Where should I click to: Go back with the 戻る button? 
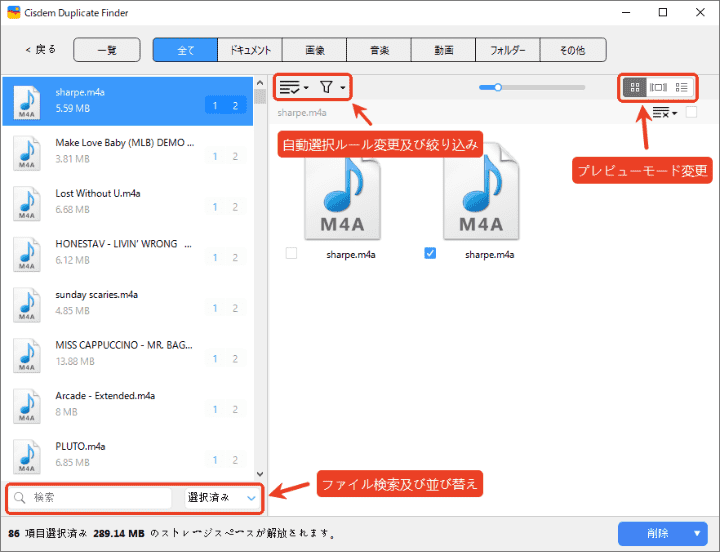[x=41, y=50]
